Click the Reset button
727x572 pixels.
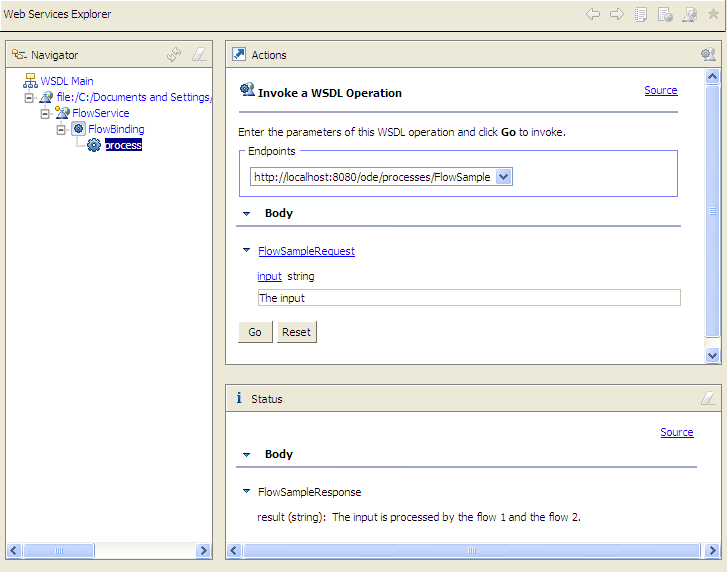pos(296,332)
